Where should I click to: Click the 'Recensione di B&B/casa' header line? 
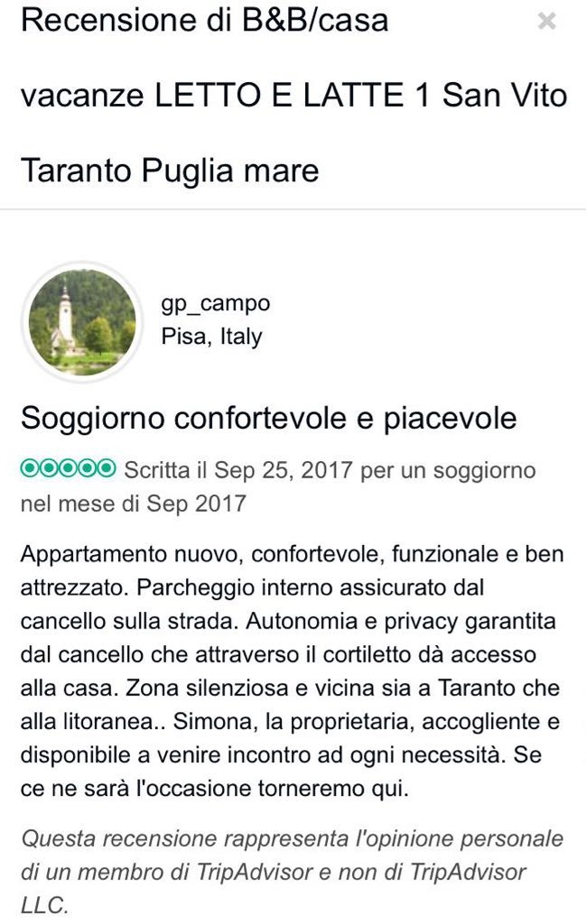click(205, 20)
